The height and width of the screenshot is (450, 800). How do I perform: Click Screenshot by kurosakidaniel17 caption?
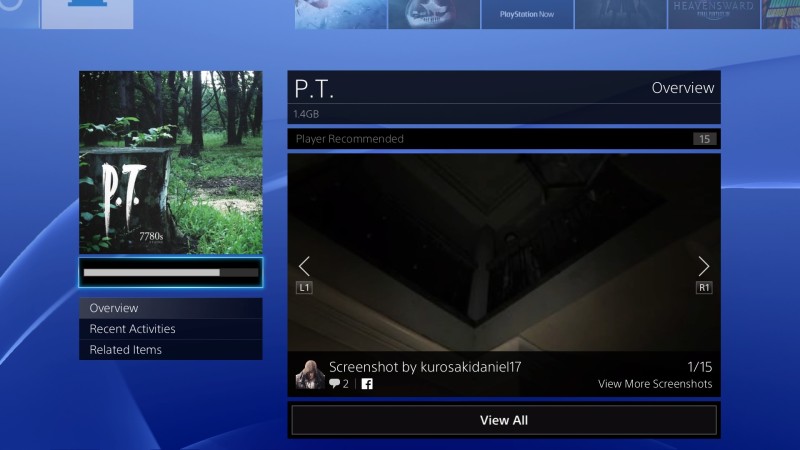pos(425,367)
